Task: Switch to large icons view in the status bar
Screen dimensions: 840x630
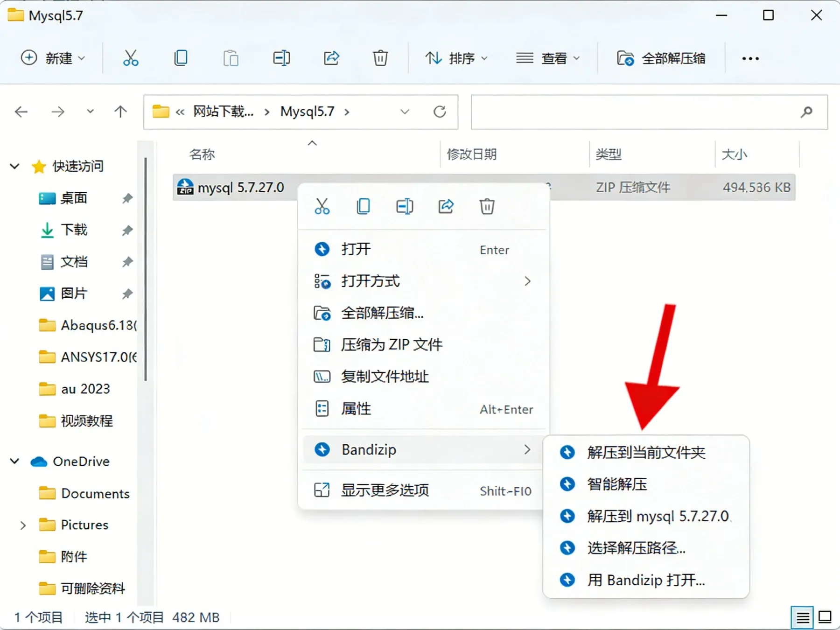Action: [x=825, y=617]
